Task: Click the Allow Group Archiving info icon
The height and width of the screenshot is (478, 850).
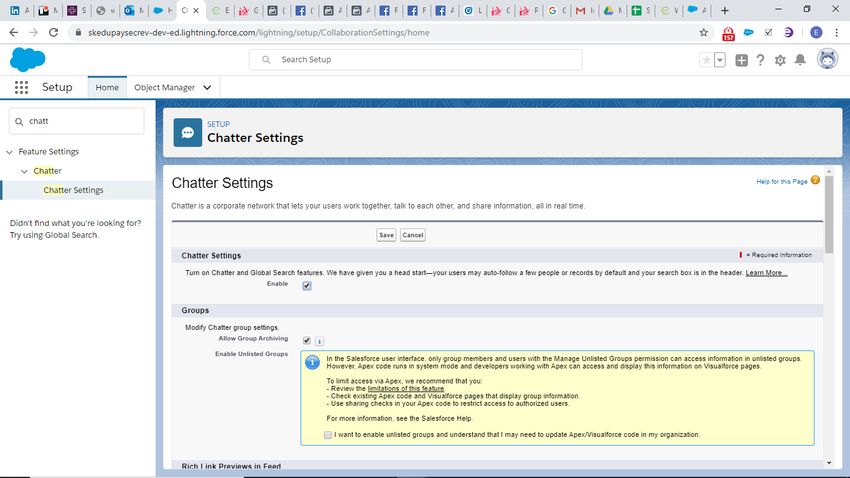Action: tap(320, 341)
